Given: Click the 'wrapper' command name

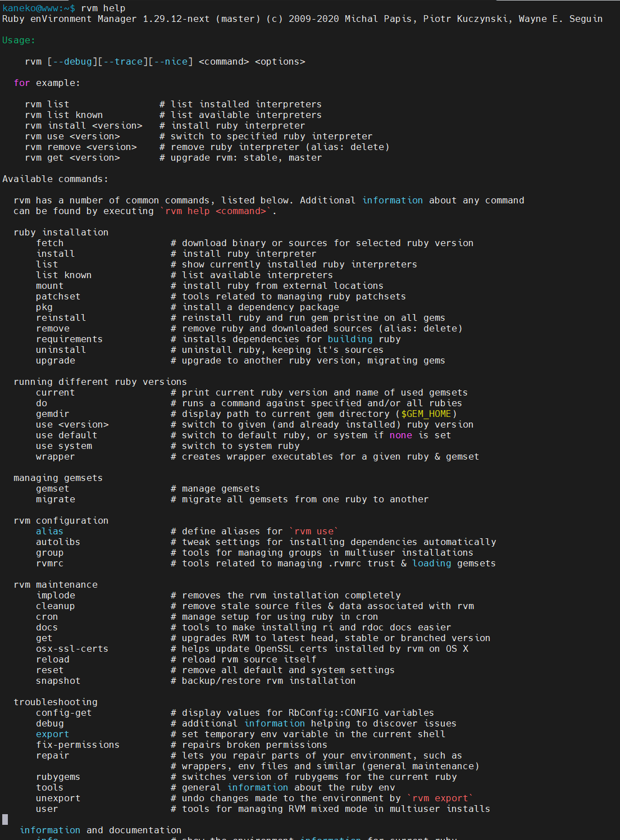Looking at the screenshot, I should pos(56,457).
